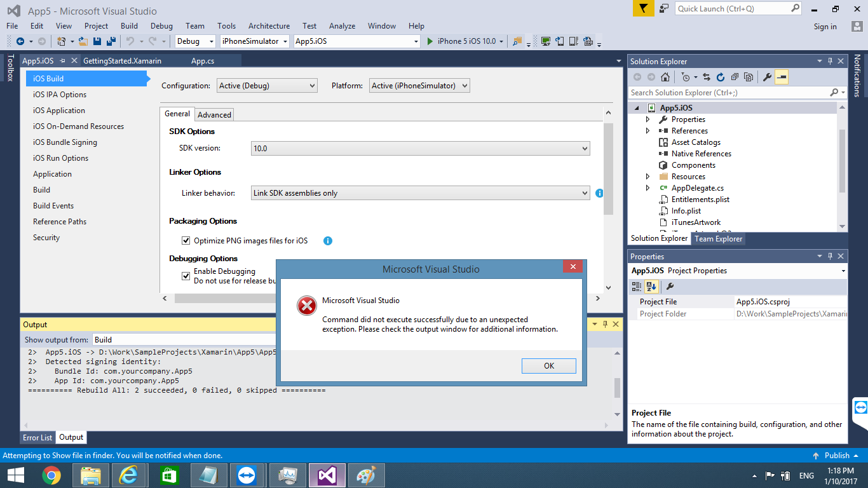Click the Quick Launch search box

(x=738, y=8)
